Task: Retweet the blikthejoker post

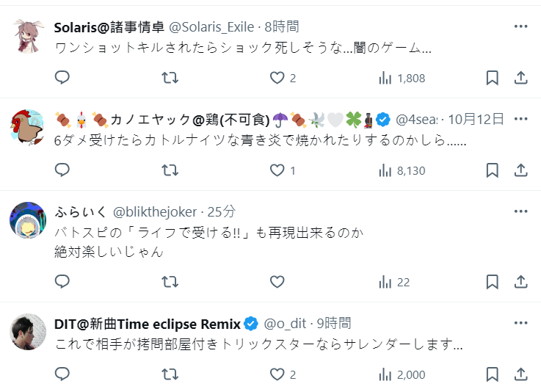Action: pyautogui.click(x=170, y=282)
